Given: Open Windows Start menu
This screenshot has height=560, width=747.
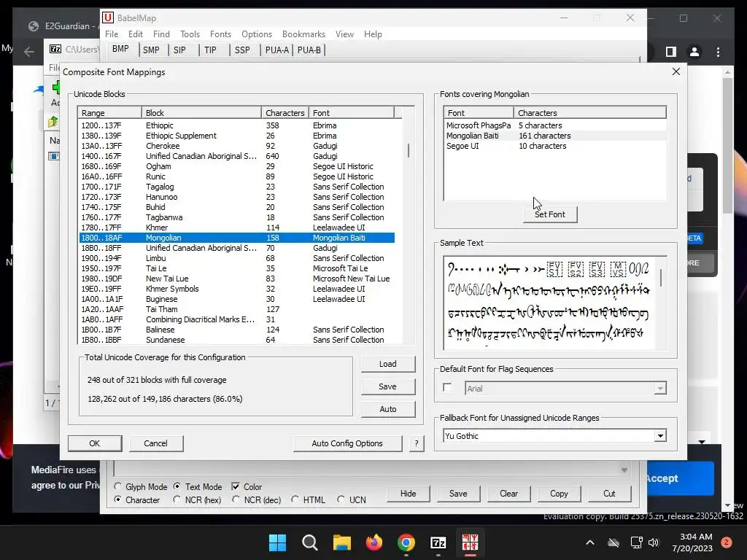Looking at the screenshot, I should click(277, 542).
